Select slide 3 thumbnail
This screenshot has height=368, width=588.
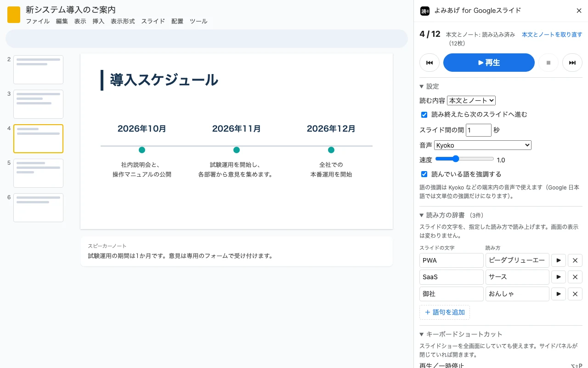38,104
